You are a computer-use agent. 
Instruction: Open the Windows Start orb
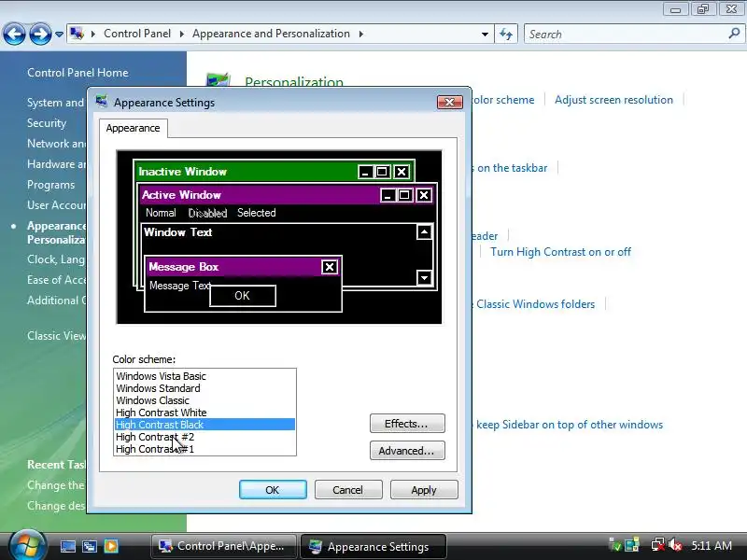click(x=27, y=545)
